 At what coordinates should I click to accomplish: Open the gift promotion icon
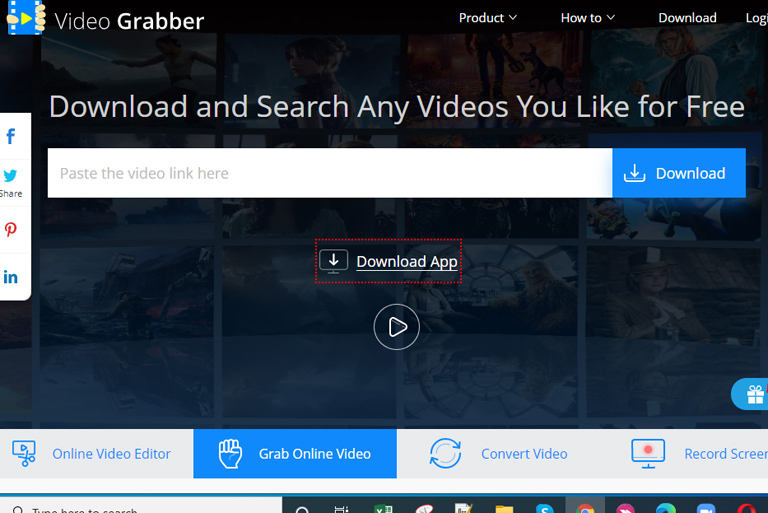(x=754, y=394)
